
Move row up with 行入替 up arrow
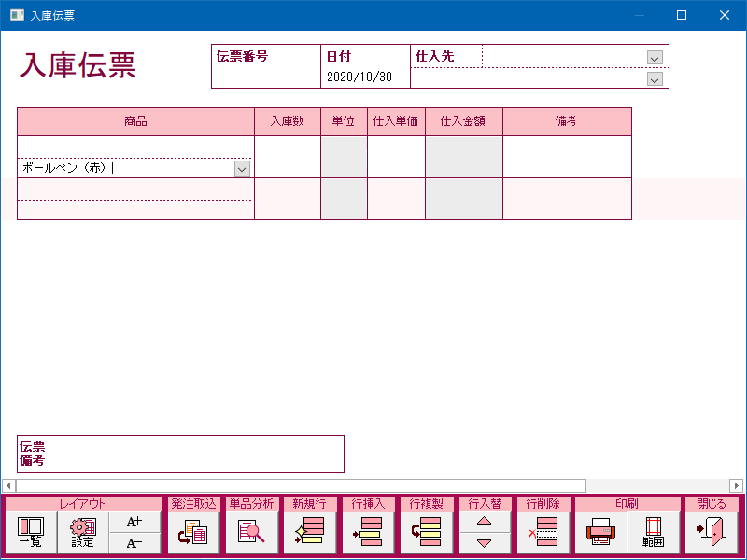click(x=484, y=523)
